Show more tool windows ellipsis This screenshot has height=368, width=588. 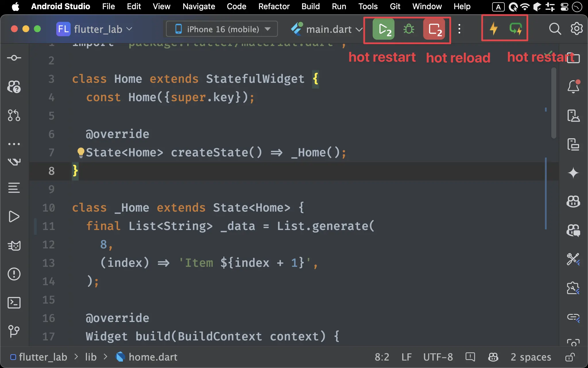[14, 144]
